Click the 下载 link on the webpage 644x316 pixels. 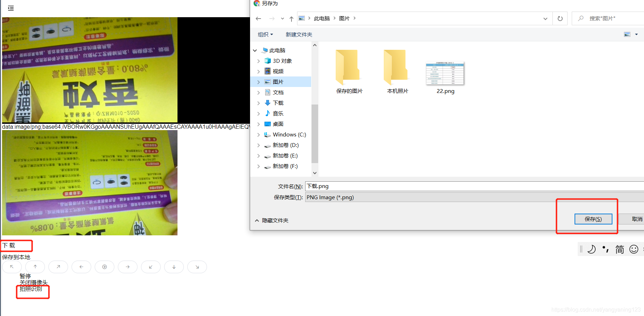(x=9, y=246)
